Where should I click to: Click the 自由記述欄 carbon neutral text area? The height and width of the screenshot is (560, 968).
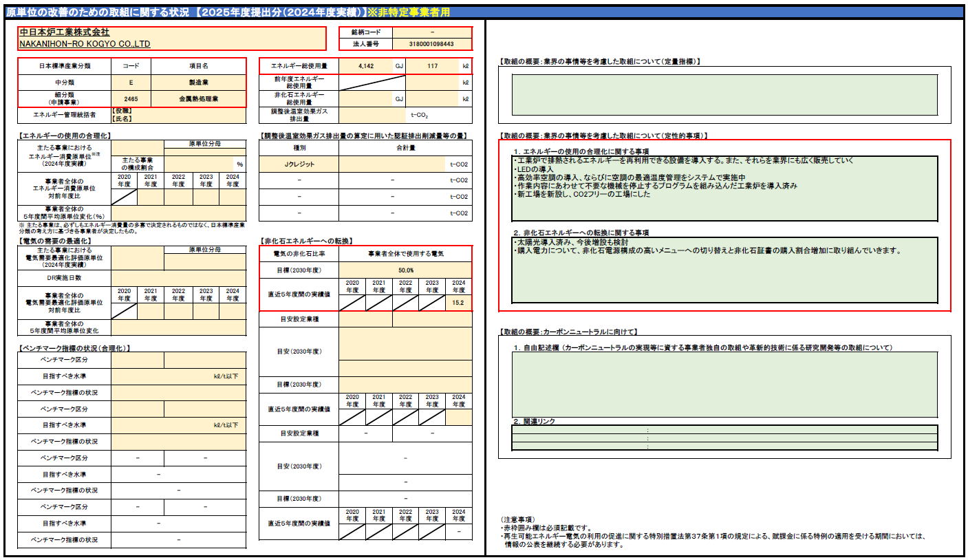(x=724, y=384)
